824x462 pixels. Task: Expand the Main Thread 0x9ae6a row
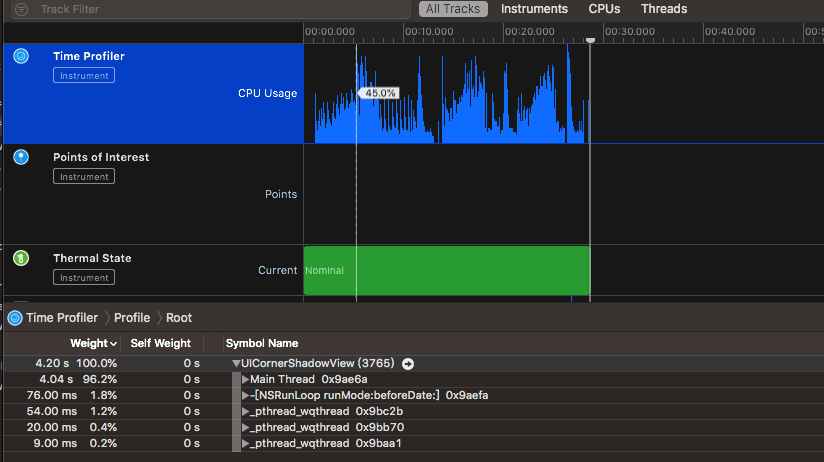[x=246, y=380]
